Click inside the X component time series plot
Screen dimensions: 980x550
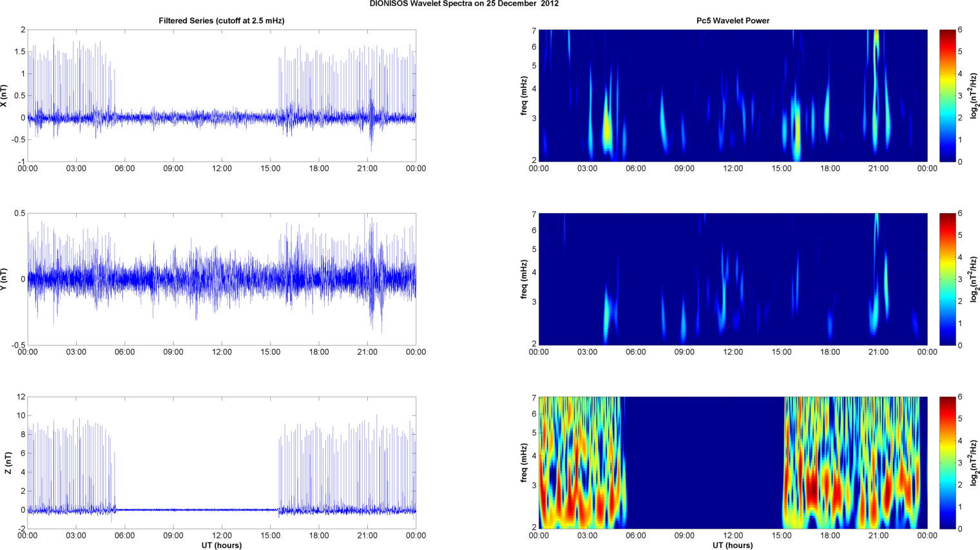coord(222,95)
